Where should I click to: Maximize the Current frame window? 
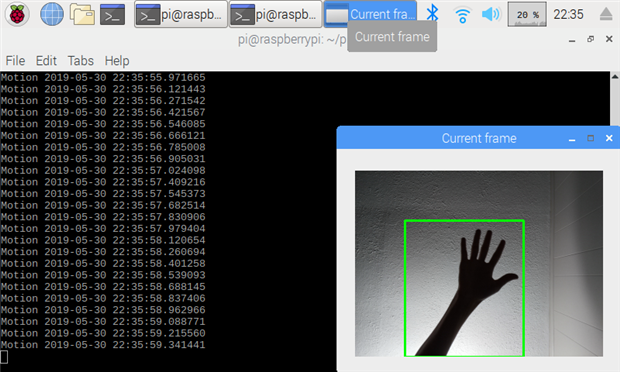[590, 138]
